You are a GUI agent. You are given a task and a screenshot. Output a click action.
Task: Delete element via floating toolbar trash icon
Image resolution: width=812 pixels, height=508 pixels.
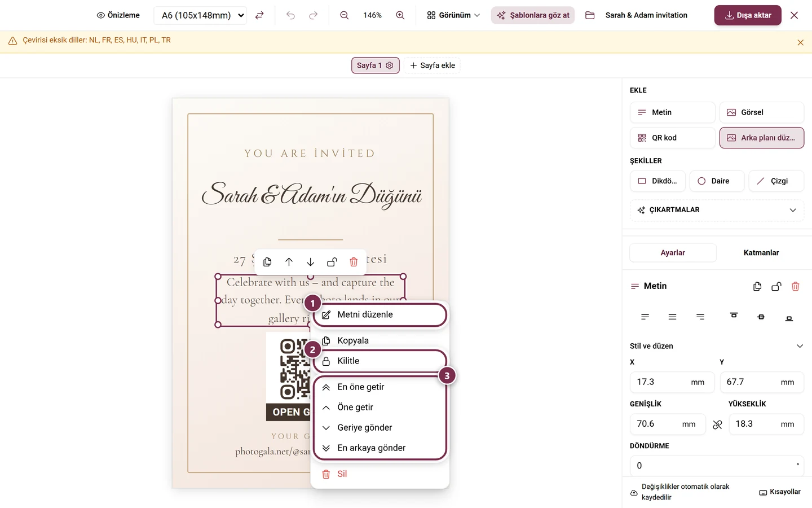[354, 262]
